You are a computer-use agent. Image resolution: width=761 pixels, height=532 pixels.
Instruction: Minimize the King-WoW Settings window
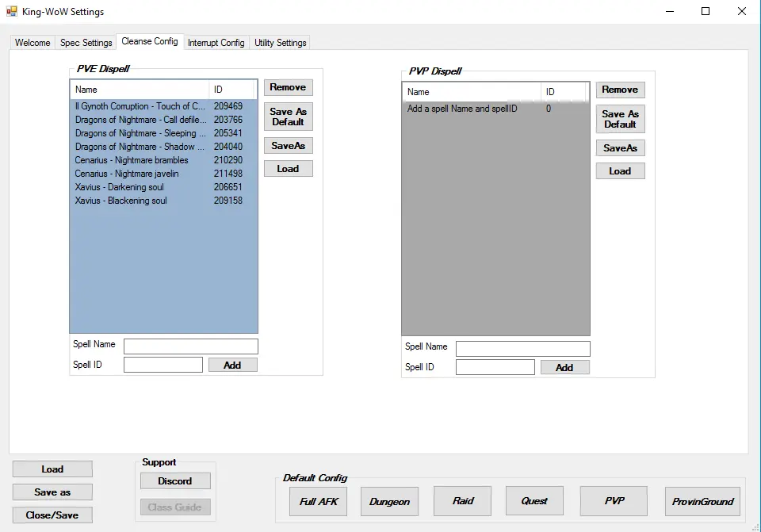[x=670, y=11]
